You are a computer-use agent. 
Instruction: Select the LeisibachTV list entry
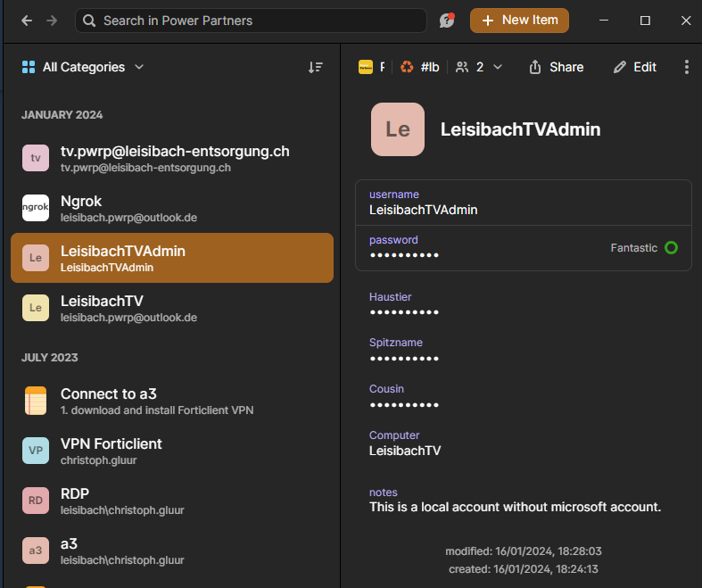coord(172,308)
